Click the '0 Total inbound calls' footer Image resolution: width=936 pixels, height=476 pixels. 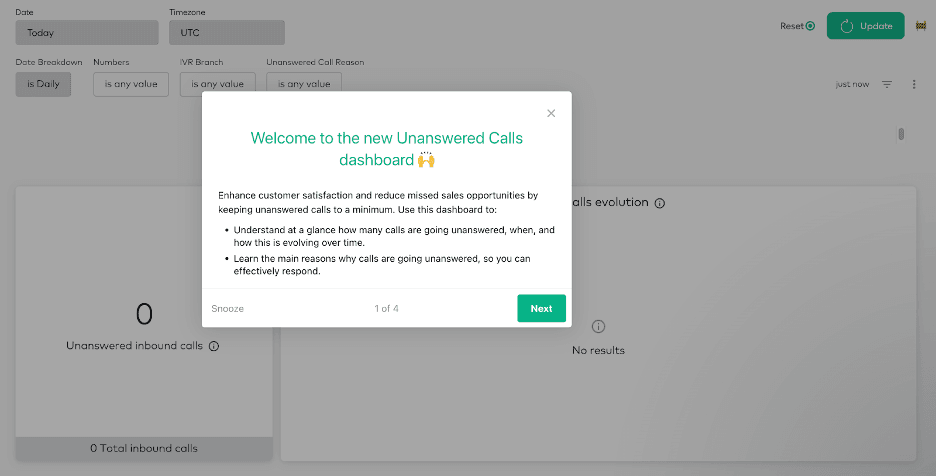tap(144, 449)
